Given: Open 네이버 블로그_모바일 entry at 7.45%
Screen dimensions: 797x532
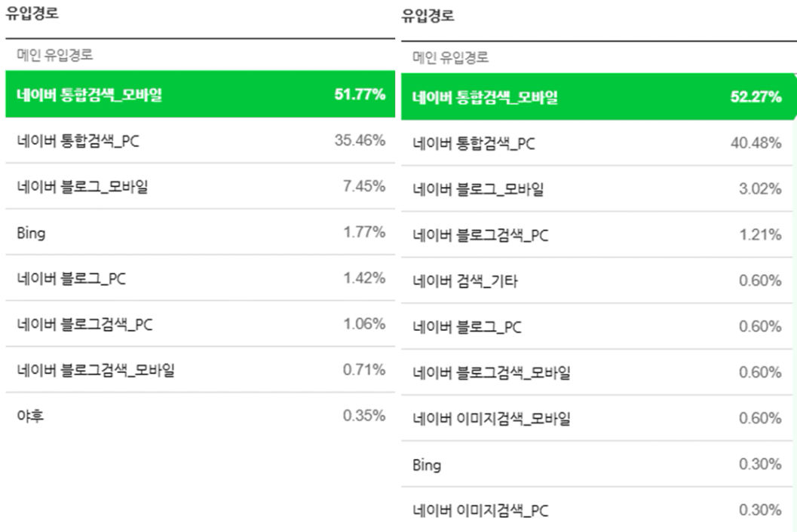Looking at the screenshot, I should (200, 187).
